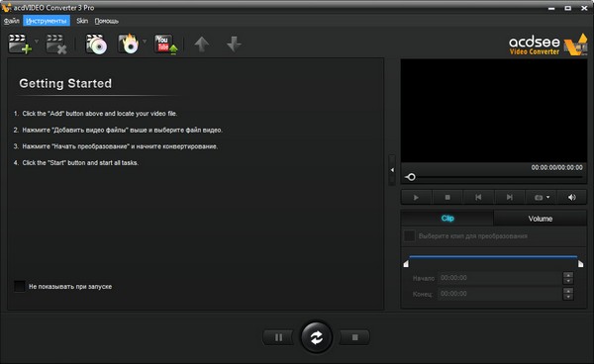Image resolution: width=594 pixels, height=364 pixels.
Task: Click the app icon in title bar
Action: pyautogui.click(x=6, y=7)
